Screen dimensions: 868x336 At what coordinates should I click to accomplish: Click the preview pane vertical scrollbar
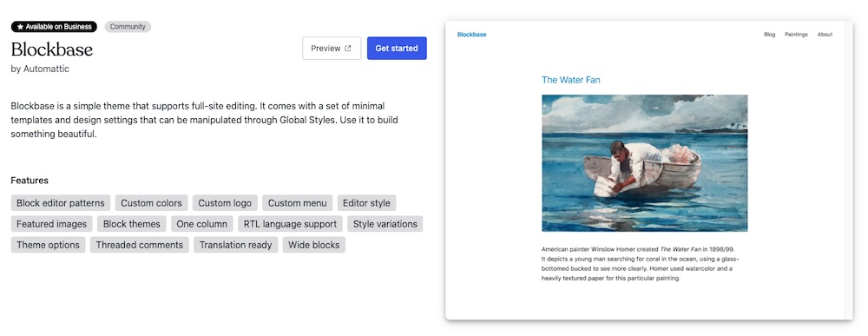849,170
